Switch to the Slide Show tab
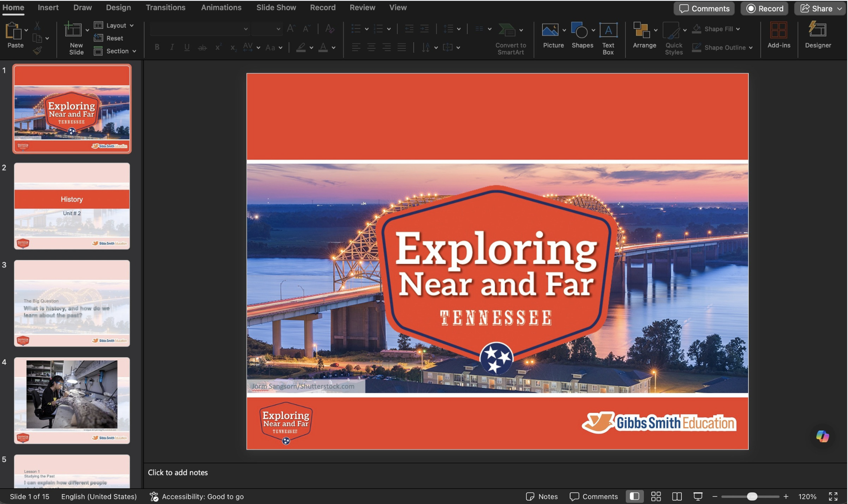Image resolution: width=848 pixels, height=504 pixels. pyautogui.click(x=276, y=7)
